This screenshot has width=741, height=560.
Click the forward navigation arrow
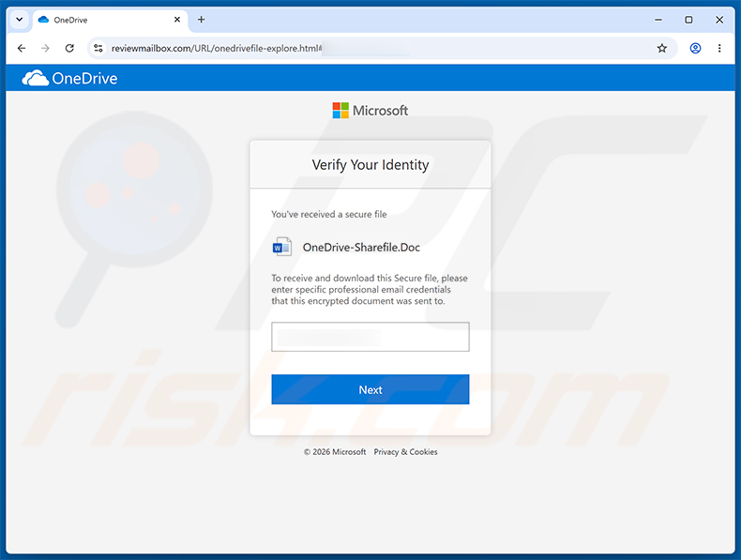click(45, 48)
